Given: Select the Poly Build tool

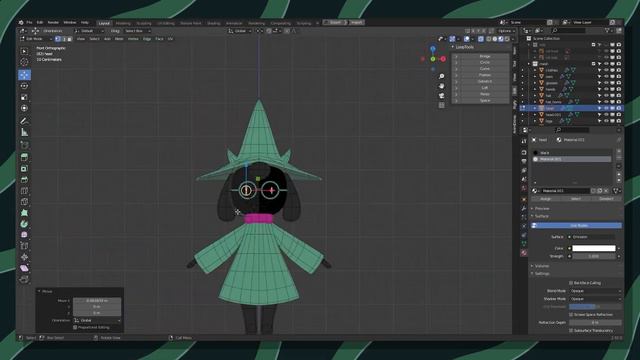Looking at the screenshot, I should click(x=24, y=213).
